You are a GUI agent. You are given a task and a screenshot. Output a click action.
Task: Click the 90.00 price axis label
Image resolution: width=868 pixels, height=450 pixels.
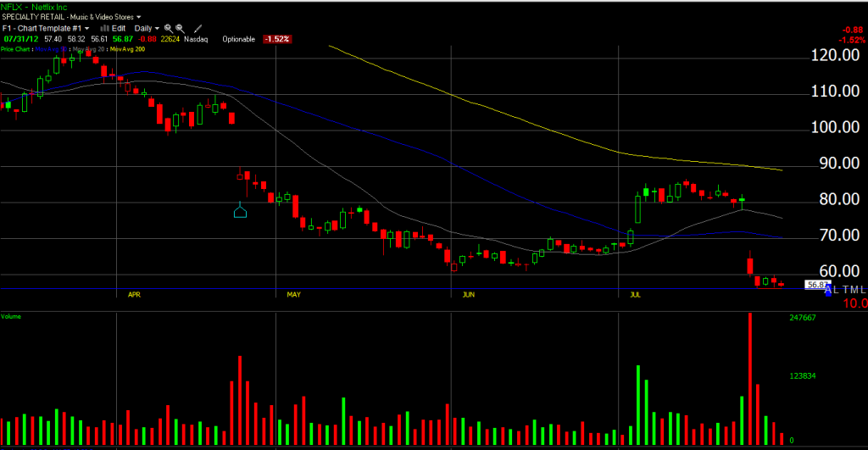click(x=839, y=164)
